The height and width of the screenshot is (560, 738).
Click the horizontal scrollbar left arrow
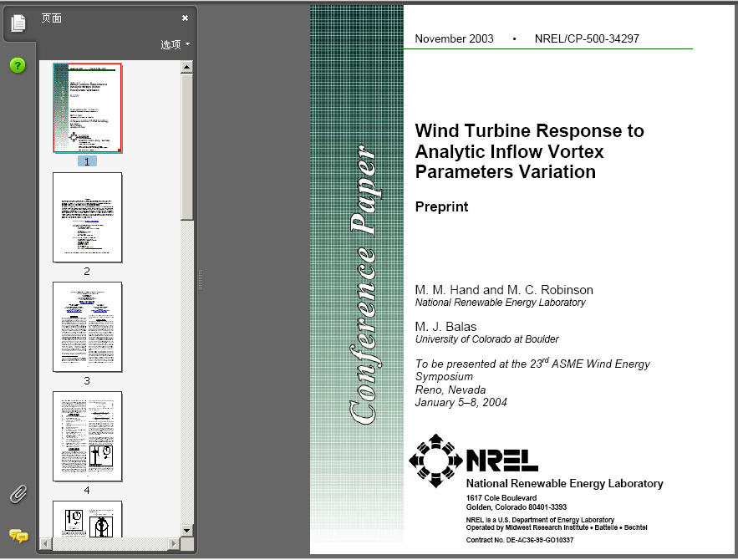tap(46, 543)
